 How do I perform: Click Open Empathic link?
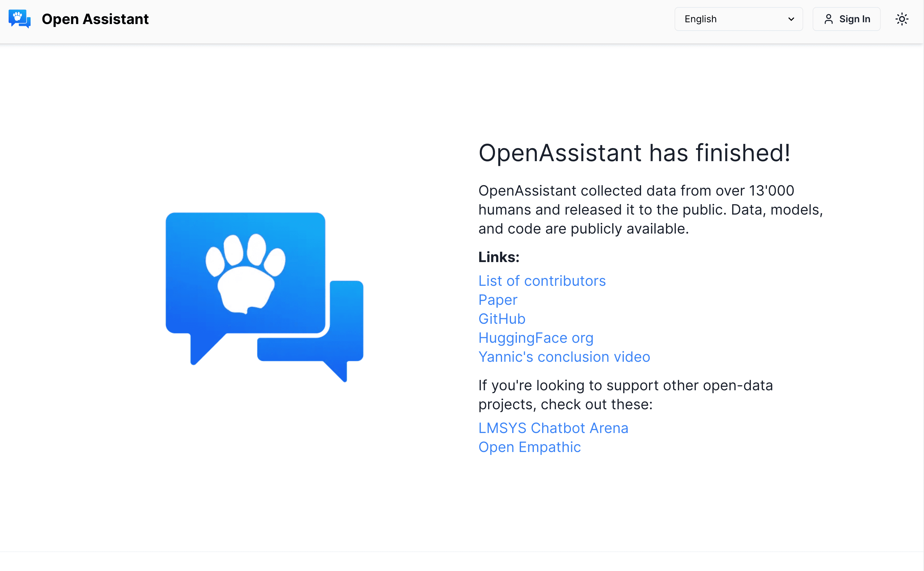coord(529,446)
